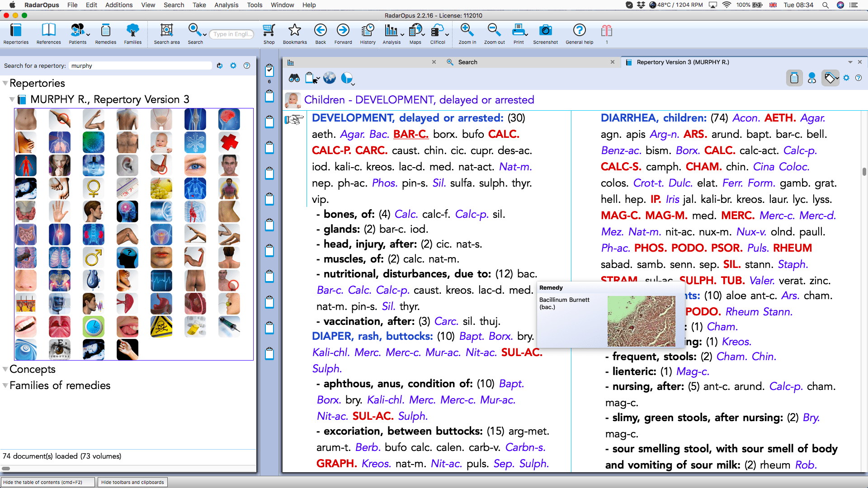The width and height of the screenshot is (868, 488).
Task: Open the Patients dropdown arrow
Action: pos(88,35)
